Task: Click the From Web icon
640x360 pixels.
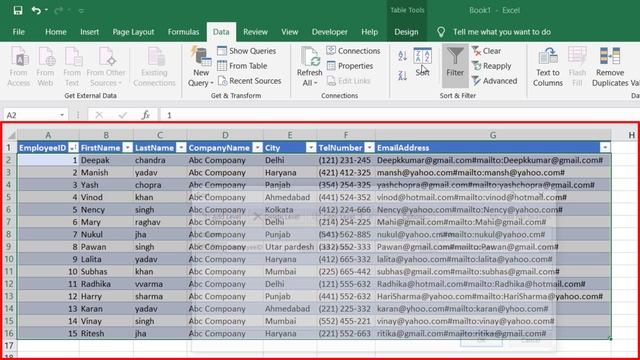Action: pyautogui.click(x=45, y=67)
